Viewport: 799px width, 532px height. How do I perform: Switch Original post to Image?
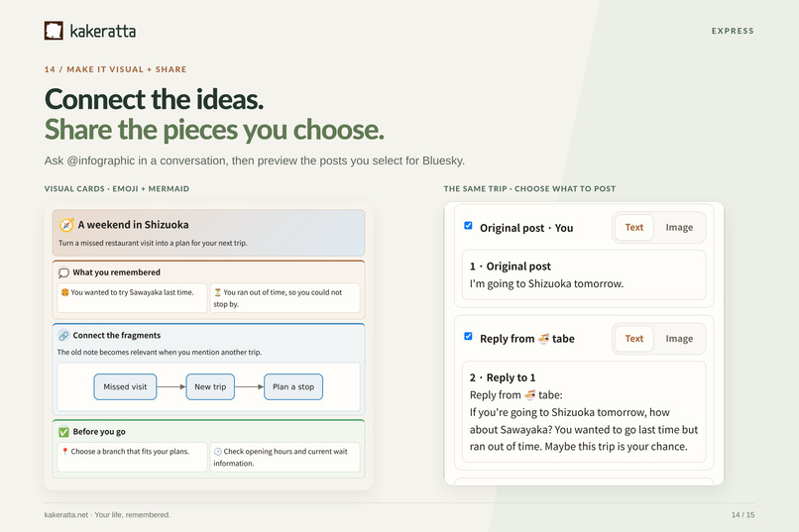click(x=679, y=228)
